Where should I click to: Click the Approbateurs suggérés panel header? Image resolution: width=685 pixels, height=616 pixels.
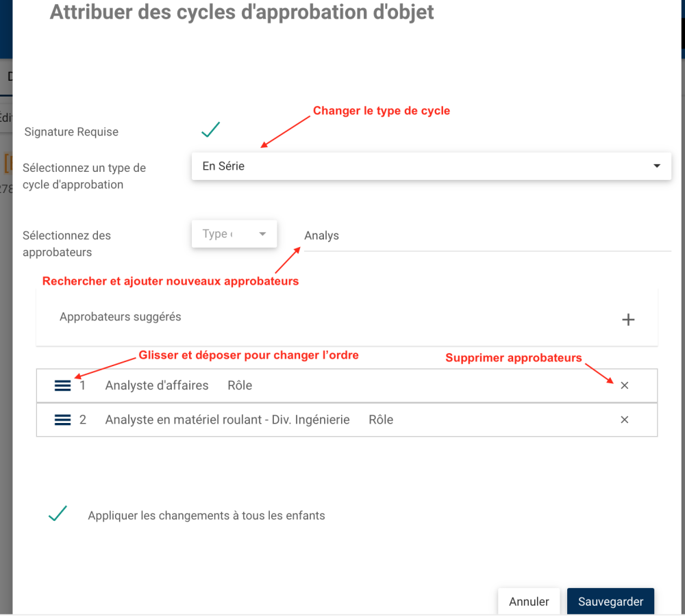click(121, 317)
